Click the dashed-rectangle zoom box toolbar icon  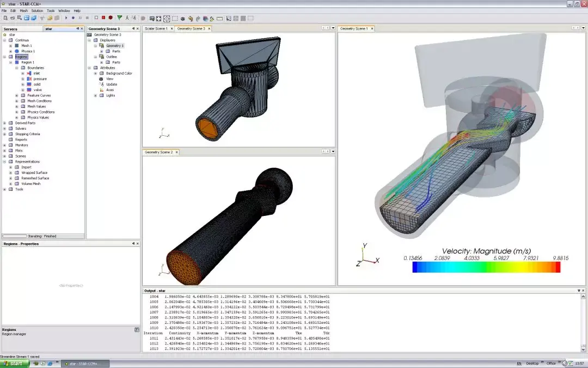[x=175, y=18]
